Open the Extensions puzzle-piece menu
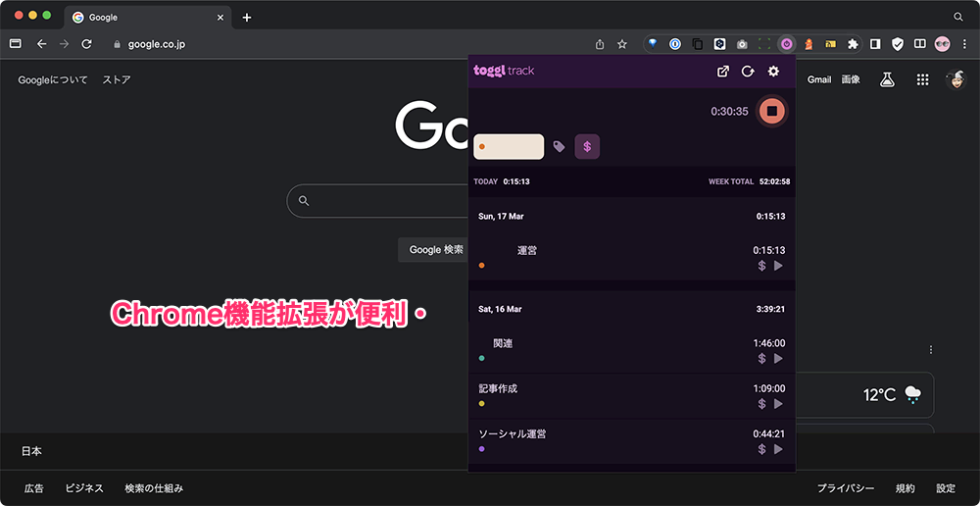Viewport: 980px width, 506px height. pos(852,44)
